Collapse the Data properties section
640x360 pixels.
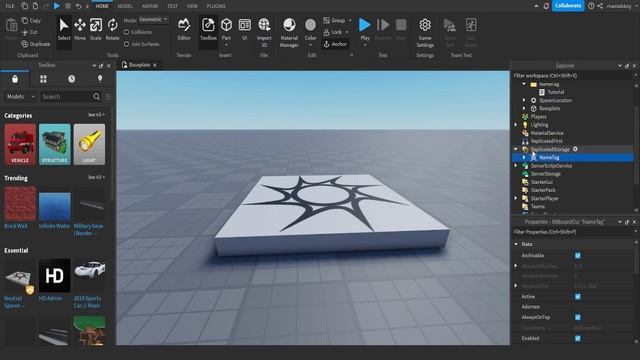click(516, 244)
